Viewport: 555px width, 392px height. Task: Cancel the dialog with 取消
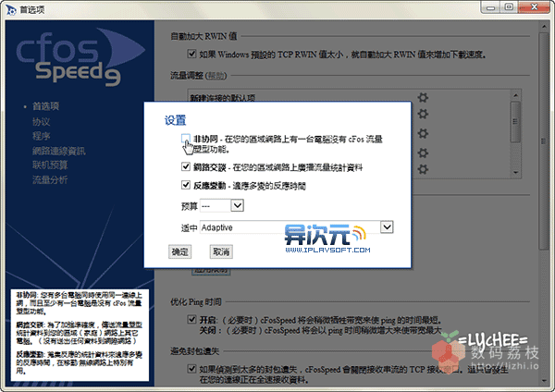pyautogui.click(x=221, y=251)
